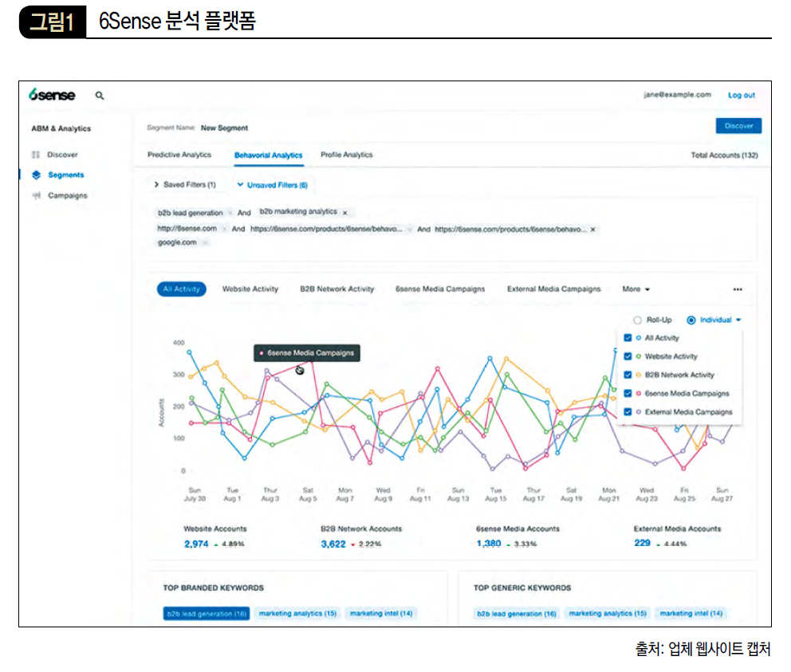Screen dimensions: 791x672
Task: Remove b2b lead generation filter tag
Action: tap(230, 213)
